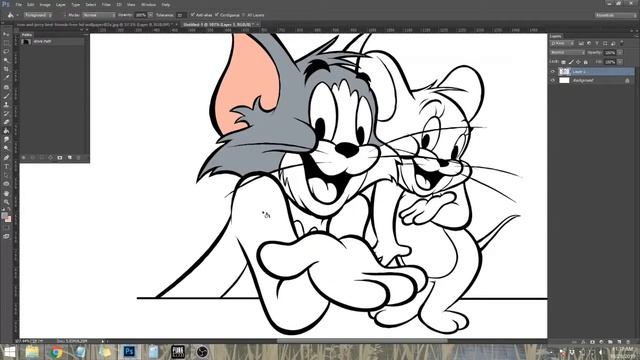Screen dimensions: 640x360
Task: Filter layers by pixel layers icon
Action: [x=581, y=43]
